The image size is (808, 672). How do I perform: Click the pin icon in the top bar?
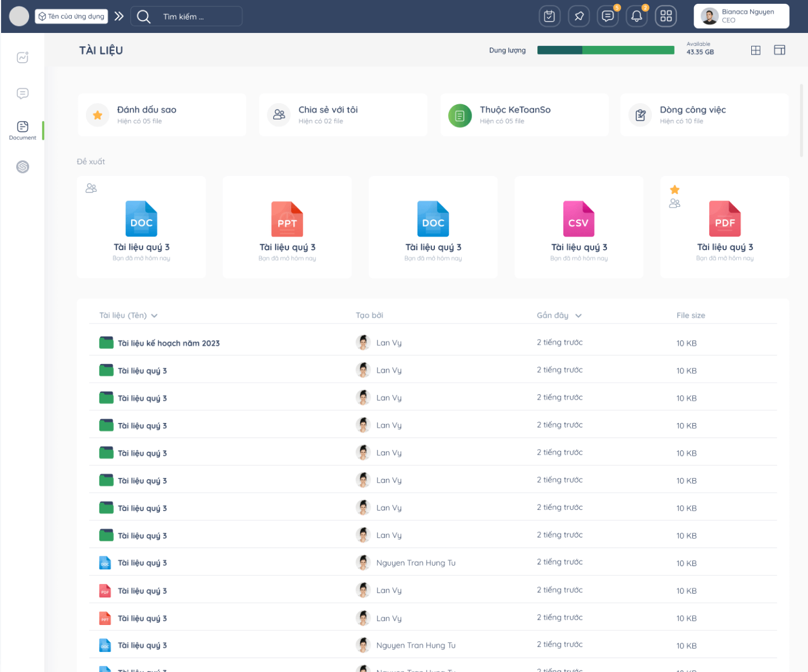pos(578,16)
